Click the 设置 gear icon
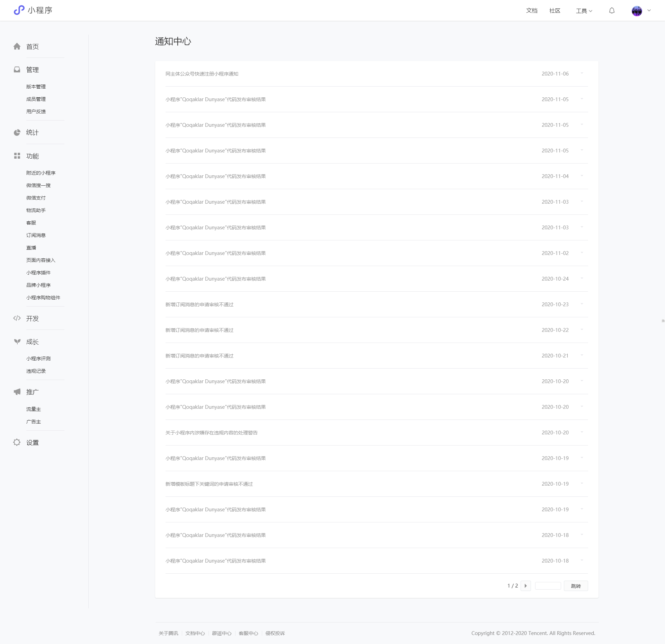 [x=17, y=442]
